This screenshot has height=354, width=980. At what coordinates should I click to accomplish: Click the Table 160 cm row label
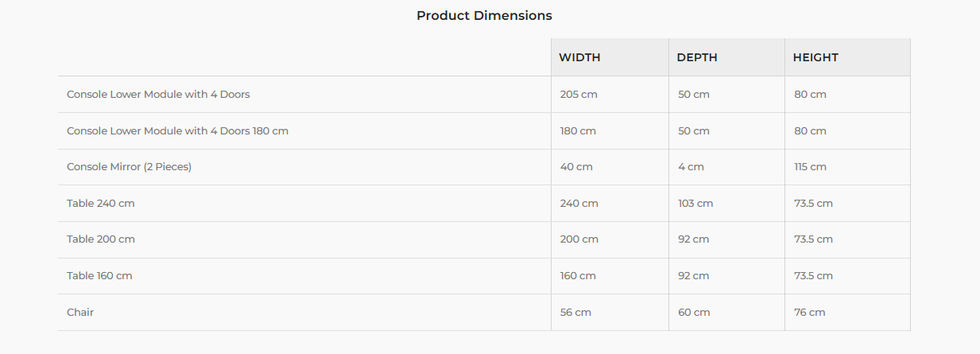point(99,275)
